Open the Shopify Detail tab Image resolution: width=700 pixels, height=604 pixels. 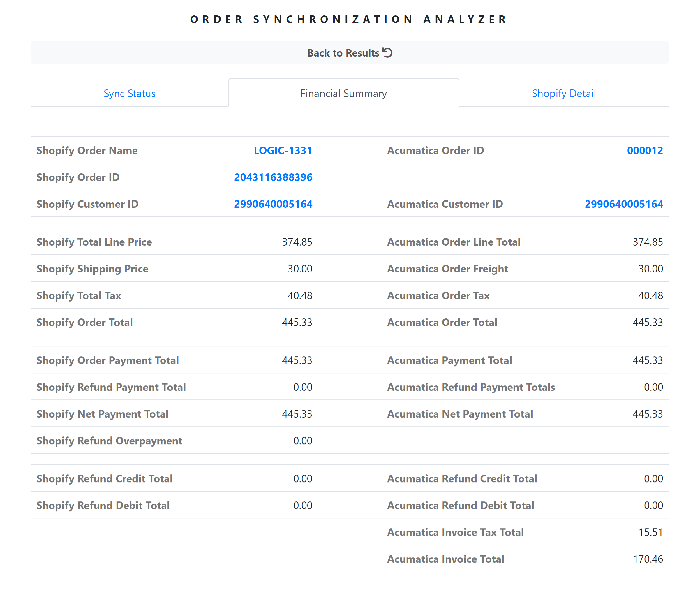pyautogui.click(x=563, y=93)
